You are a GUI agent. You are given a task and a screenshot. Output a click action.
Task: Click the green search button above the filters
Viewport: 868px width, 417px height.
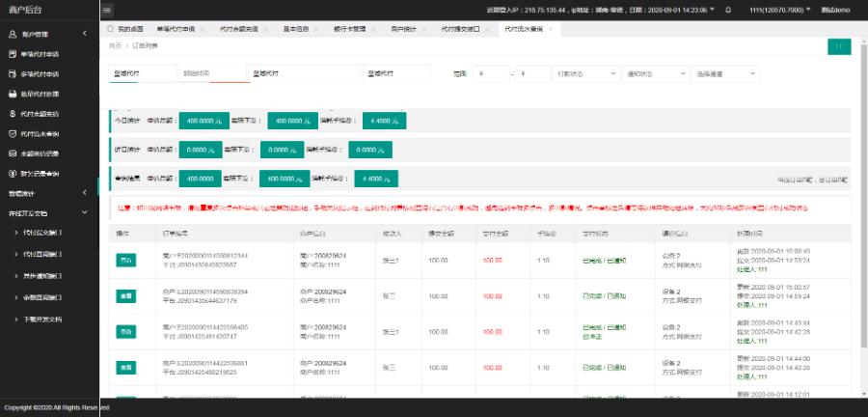(x=839, y=45)
